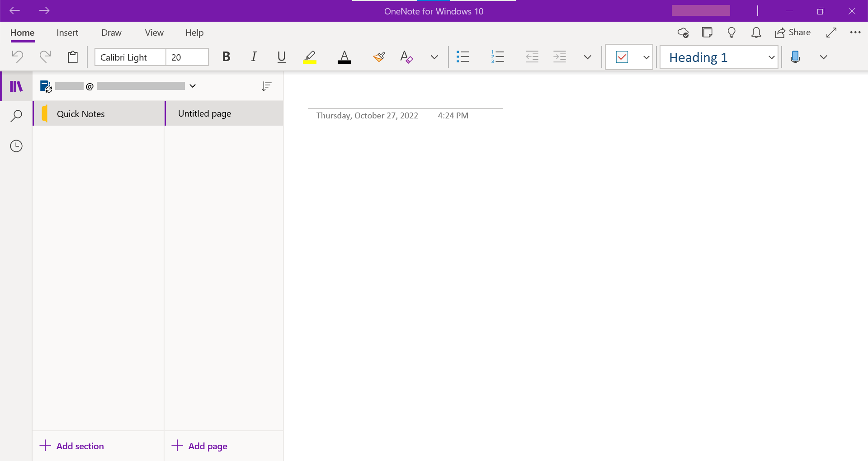Click the Paste clipboard icon
Image resolution: width=868 pixels, height=461 pixels.
click(x=72, y=57)
